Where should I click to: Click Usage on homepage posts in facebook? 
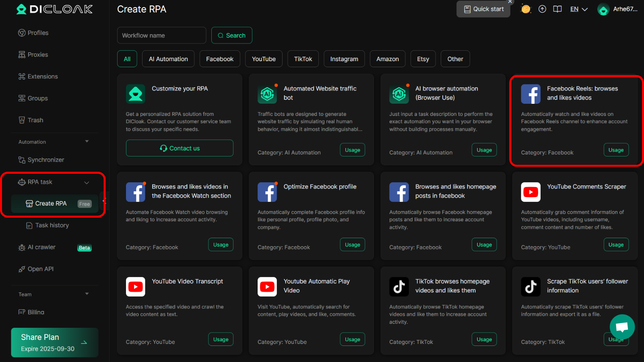coord(484,245)
